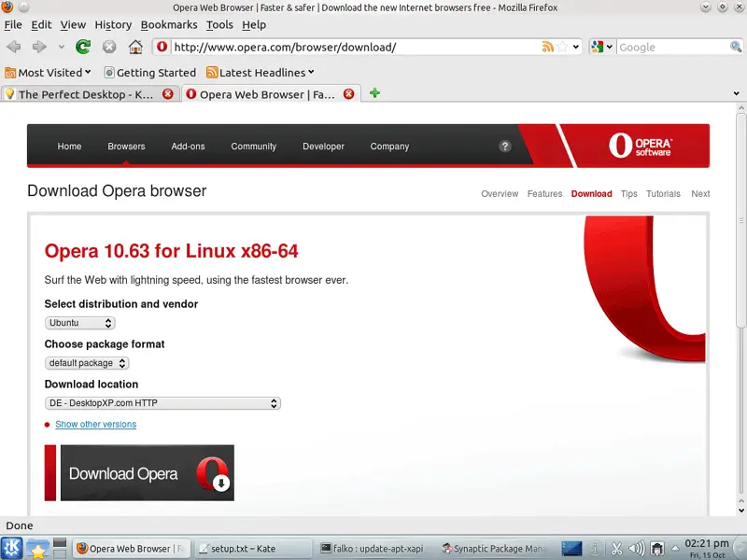Reload the page with the green refresh icon
This screenshot has height=560, width=747.
[83, 47]
